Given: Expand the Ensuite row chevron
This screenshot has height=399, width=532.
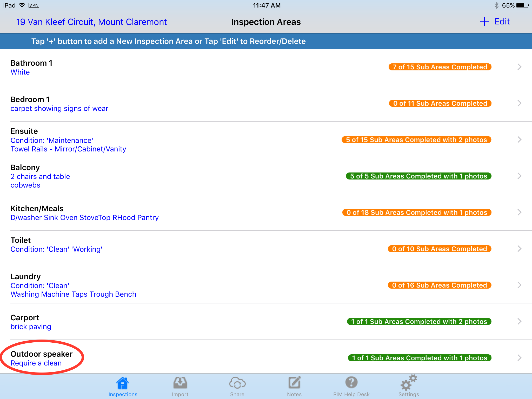Looking at the screenshot, I should [x=519, y=140].
